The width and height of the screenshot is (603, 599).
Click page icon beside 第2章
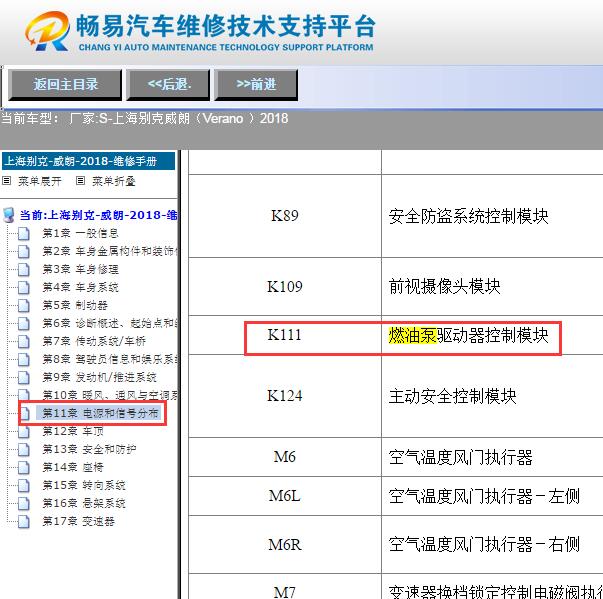(23, 252)
